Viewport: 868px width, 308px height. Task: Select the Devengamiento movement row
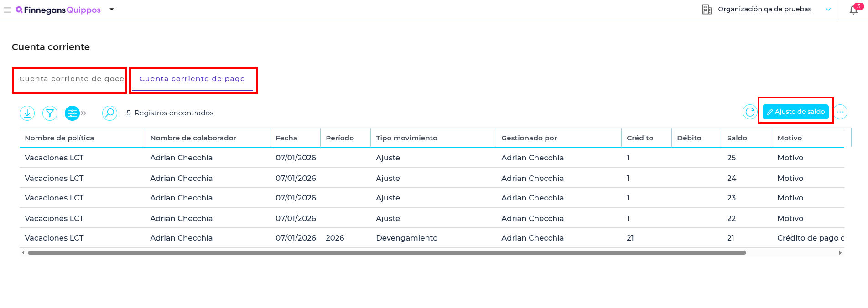[x=406, y=238]
